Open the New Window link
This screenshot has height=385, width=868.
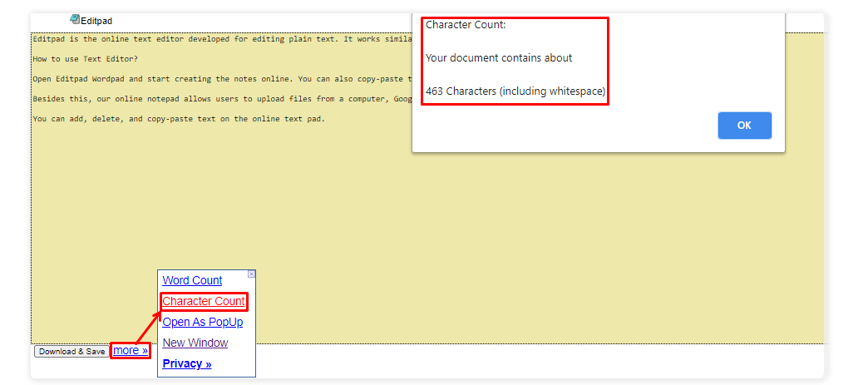pos(195,343)
